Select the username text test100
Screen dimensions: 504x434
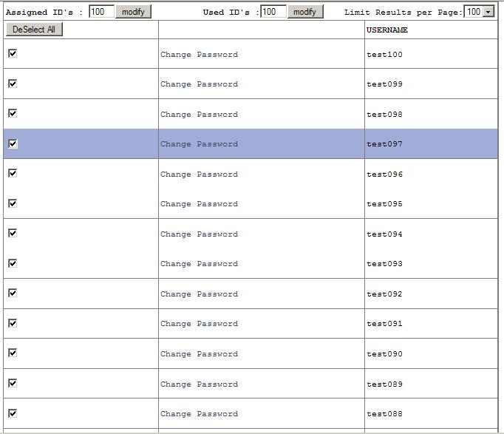tap(384, 54)
